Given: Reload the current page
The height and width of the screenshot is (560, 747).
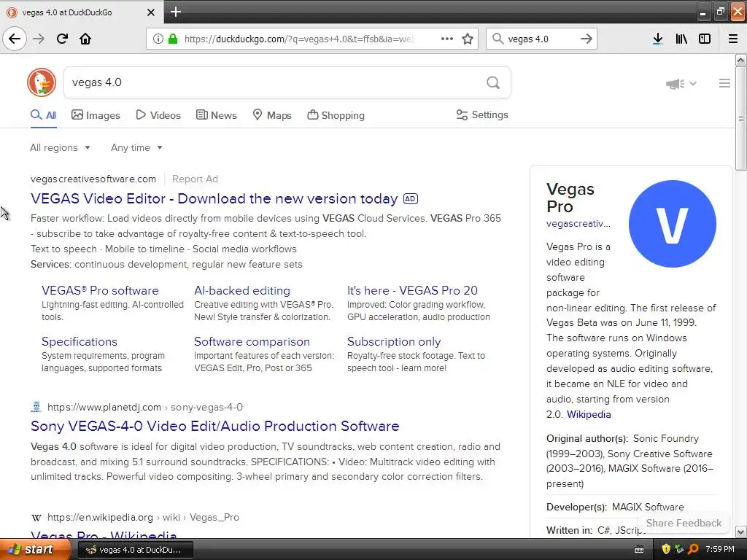Looking at the screenshot, I should pyautogui.click(x=62, y=39).
